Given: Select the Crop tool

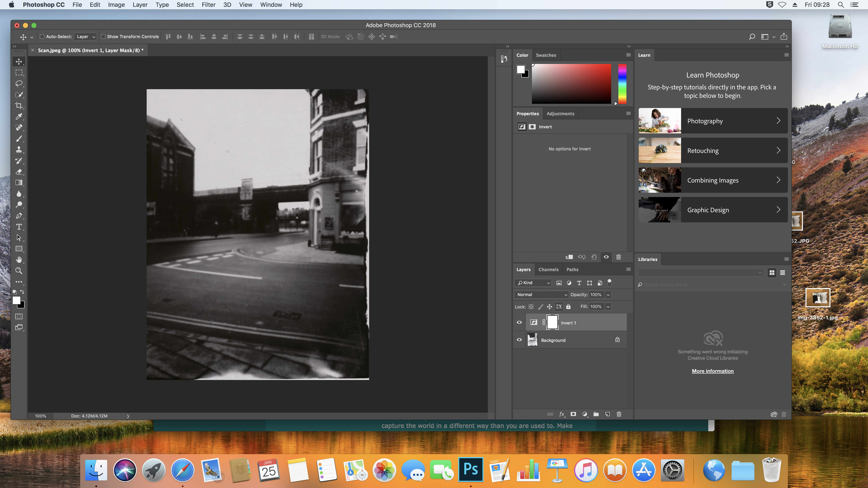Looking at the screenshot, I should [19, 105].
